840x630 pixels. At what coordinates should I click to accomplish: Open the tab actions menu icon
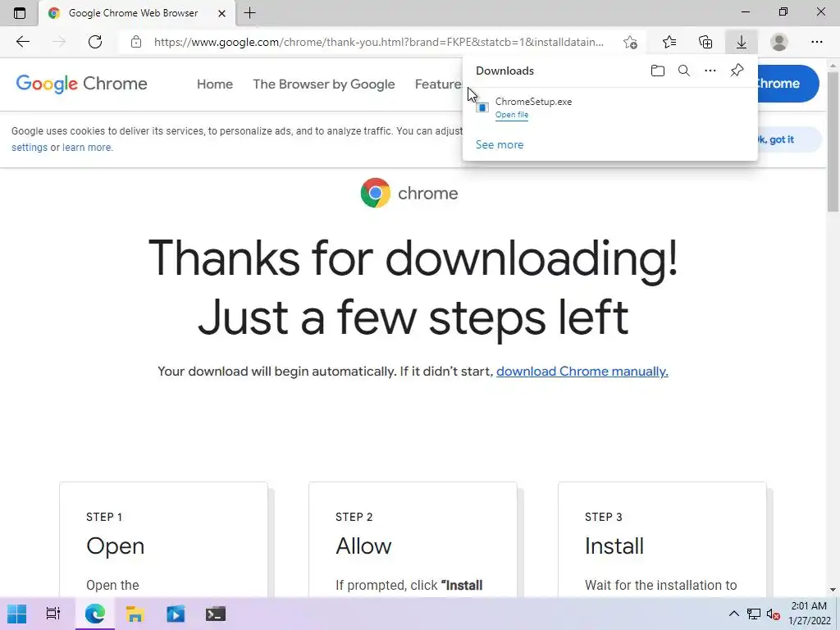pos(20,13)
